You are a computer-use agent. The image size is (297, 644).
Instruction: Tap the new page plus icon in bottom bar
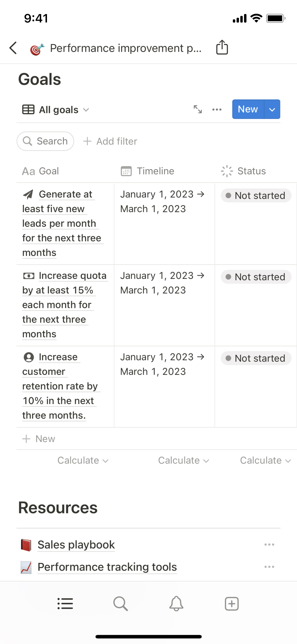point(232,604)
